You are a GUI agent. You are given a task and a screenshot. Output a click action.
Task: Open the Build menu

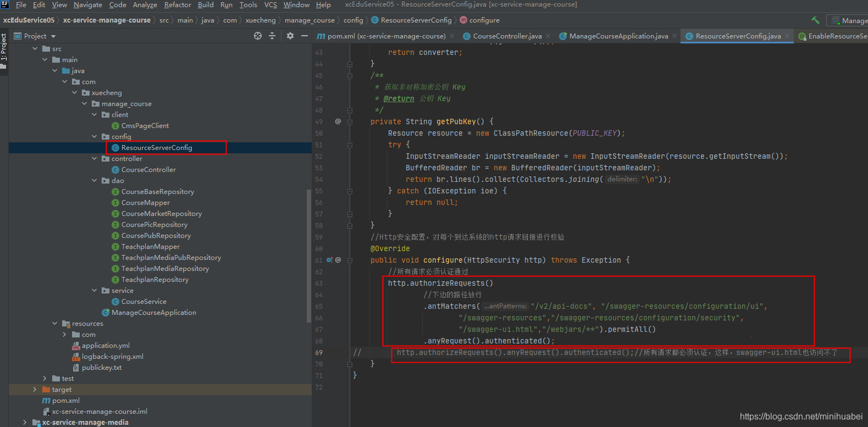pos(206,5)
